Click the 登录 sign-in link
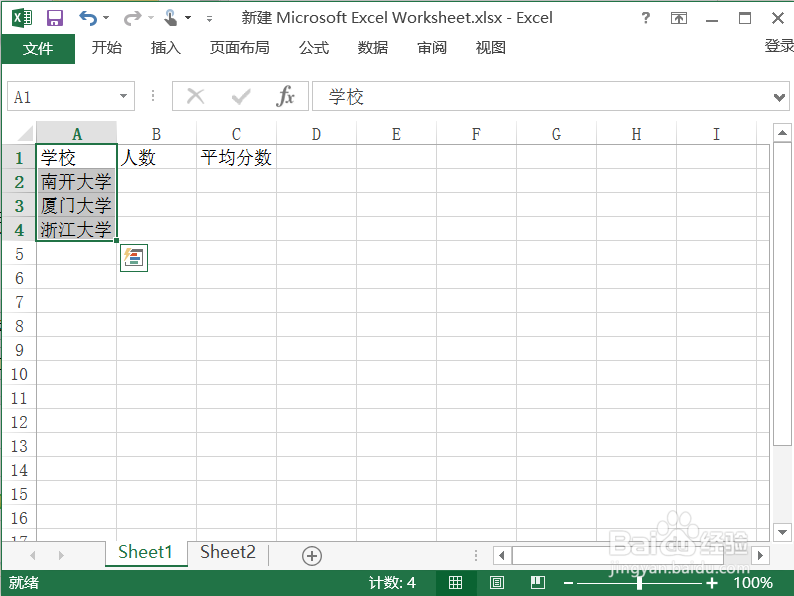Screen dimensions: 794x596 point(779,46)
